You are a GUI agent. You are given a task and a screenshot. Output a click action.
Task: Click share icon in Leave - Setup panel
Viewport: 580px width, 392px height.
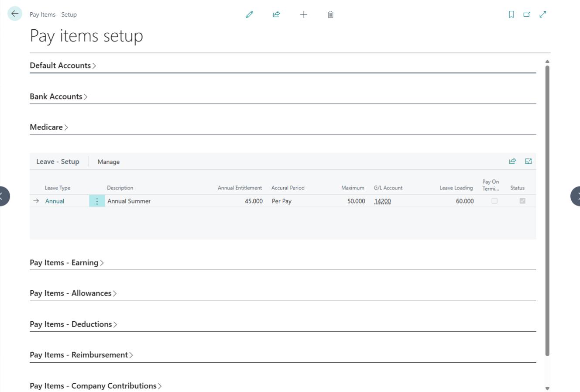512,162
